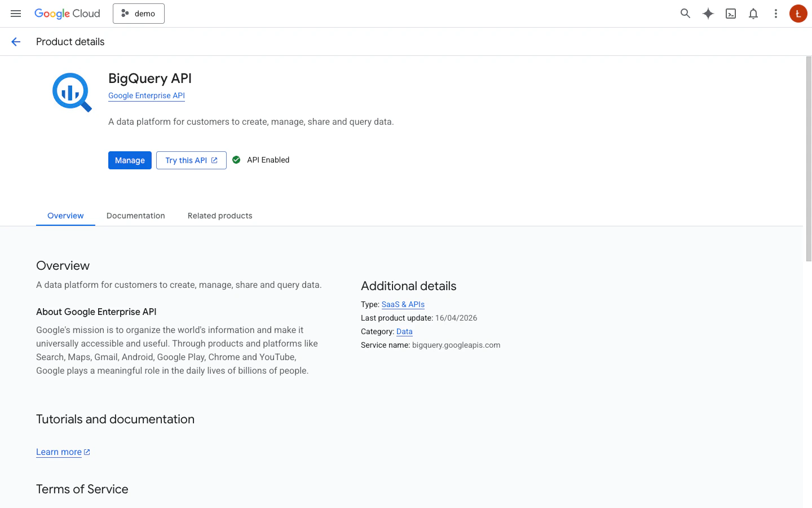The image size is (812, 508).
Task: Click the Additional details heading
Action: 409,286
